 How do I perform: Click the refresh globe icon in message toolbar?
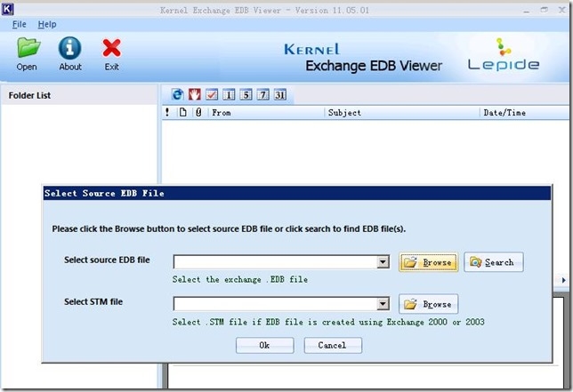click(x=177, y=95)
